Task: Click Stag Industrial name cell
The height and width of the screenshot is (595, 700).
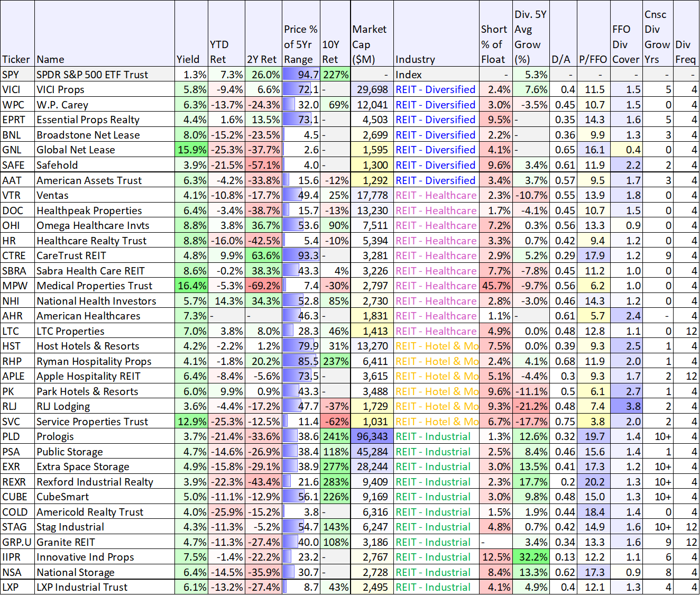Action: click(x=105, y=527)
